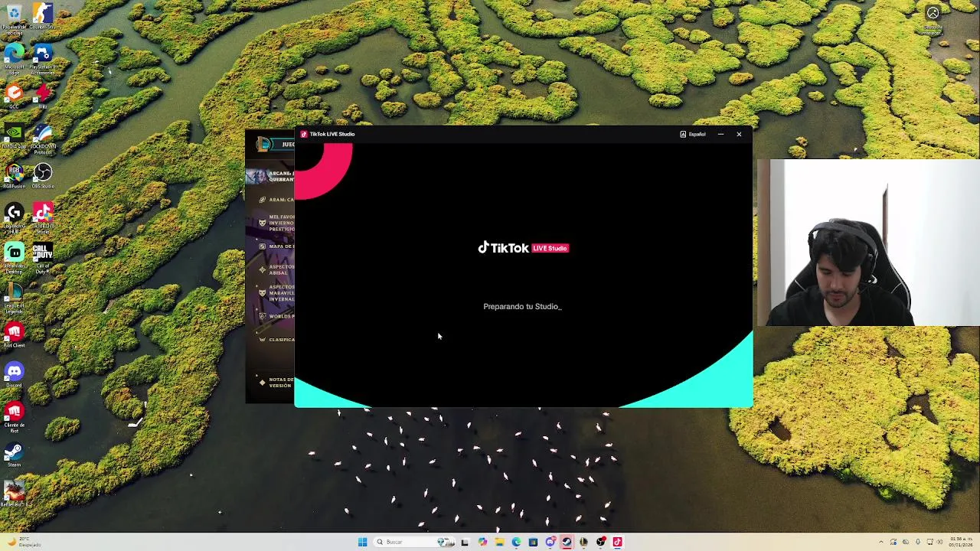Open the Battlefield desktop shortcut
The image size is (980, 551).
point(15,494)
